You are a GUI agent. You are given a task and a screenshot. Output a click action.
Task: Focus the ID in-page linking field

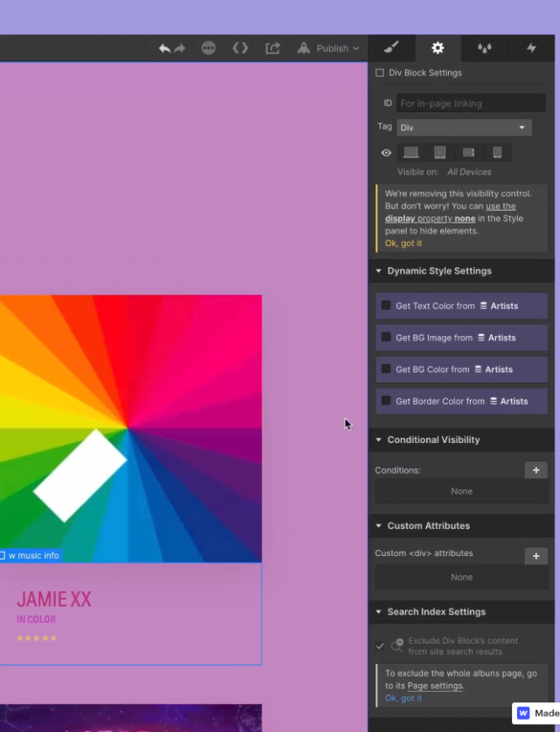tap(471, 103)
